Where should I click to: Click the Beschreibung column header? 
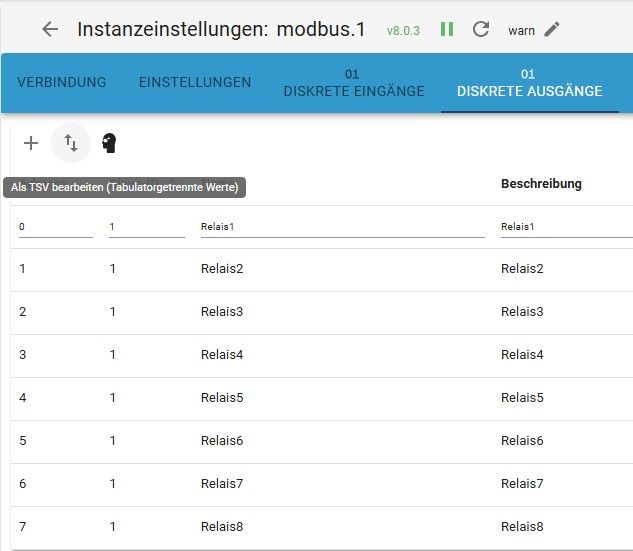[541, 184]
